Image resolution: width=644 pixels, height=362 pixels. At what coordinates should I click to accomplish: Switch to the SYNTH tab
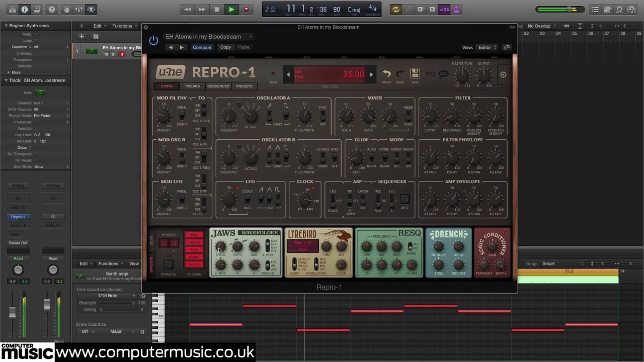click(167, 86)
